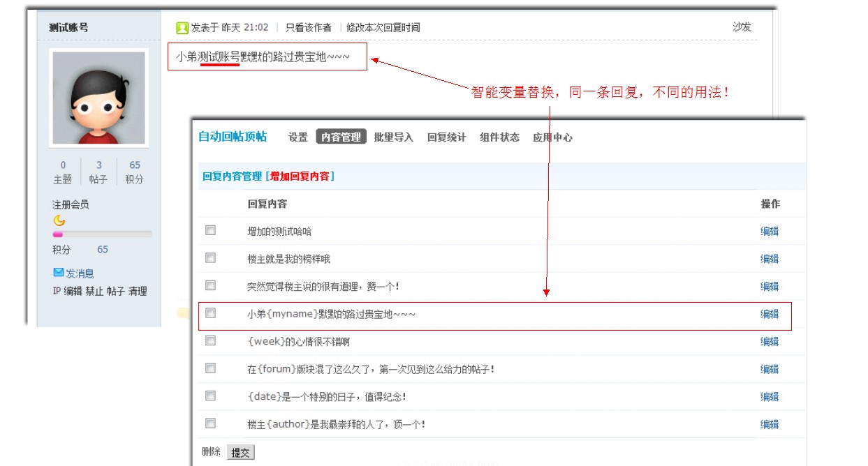Check the {week} reply row checkbox
This screenshot has height=466, width=868.
(x=210, y=340)
